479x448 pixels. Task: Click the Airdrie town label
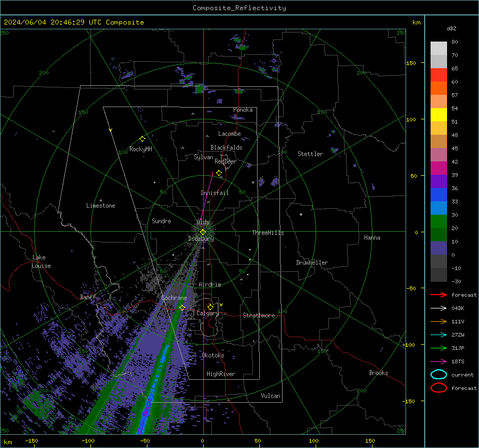click(x=210, y=284)
